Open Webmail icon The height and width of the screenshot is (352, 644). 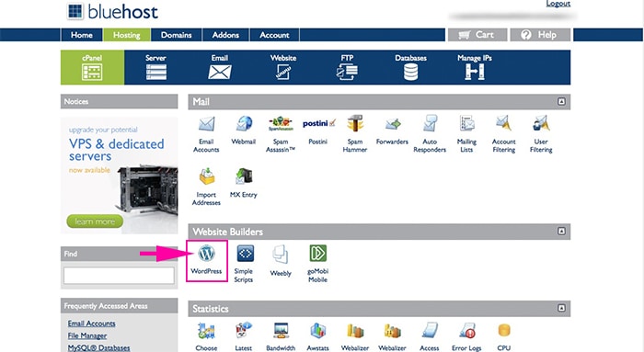244,131
